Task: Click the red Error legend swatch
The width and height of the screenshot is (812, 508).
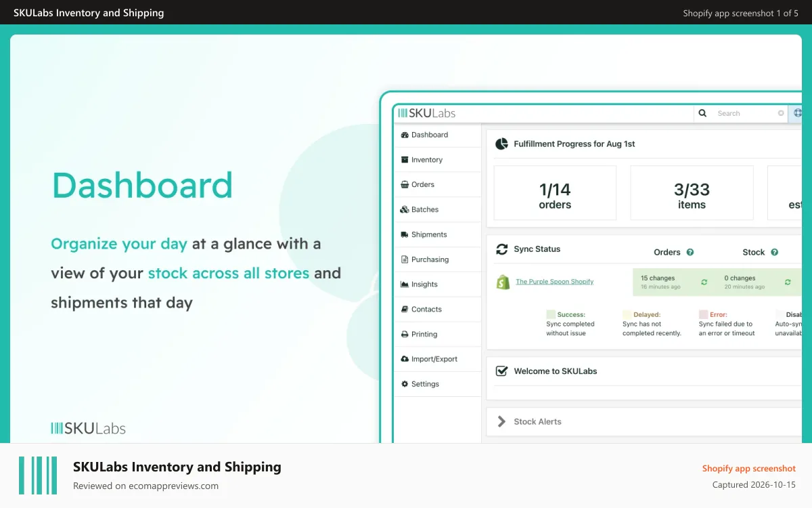Action: [703, 315]
